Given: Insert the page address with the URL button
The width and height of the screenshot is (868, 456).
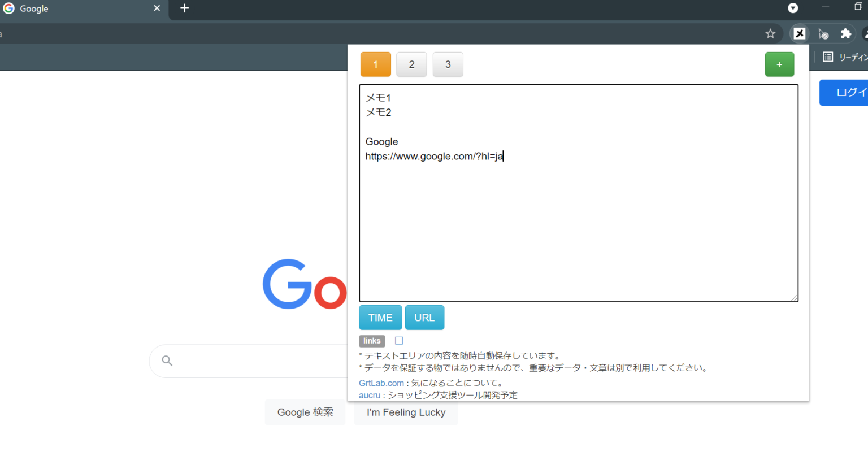Looking at the screenshot, I should [424, 317].
